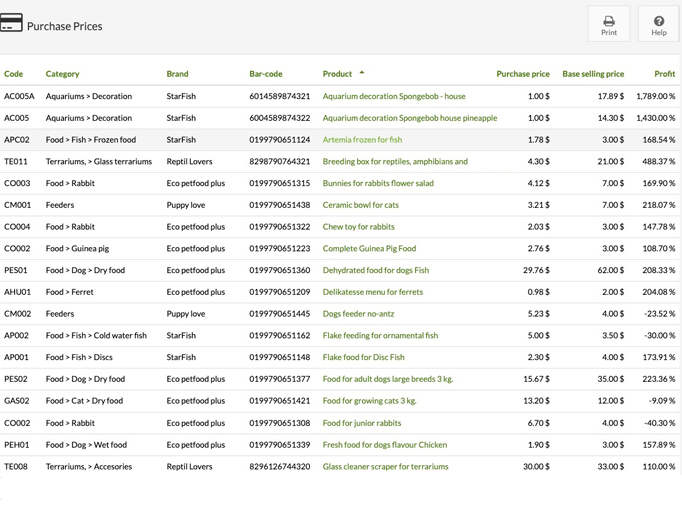682x518 pixels.
Task: Open Complete Guinea Pig Food product
Action: [x=369, y=248]
